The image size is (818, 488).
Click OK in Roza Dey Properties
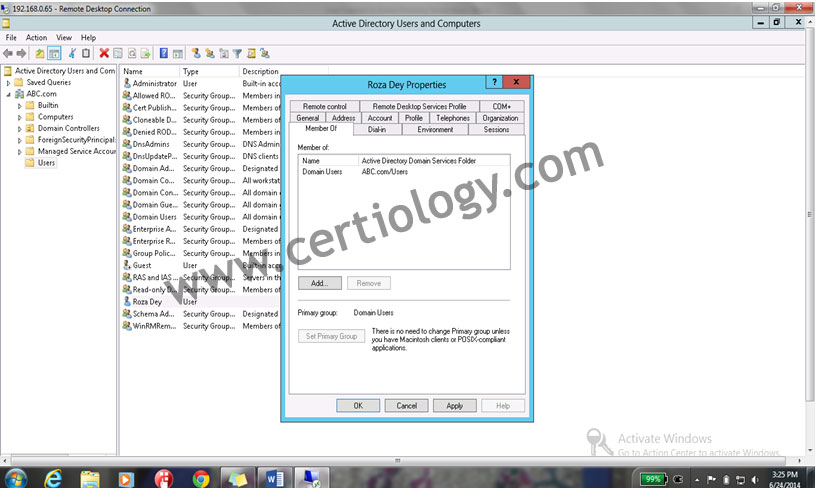point(358,406)
